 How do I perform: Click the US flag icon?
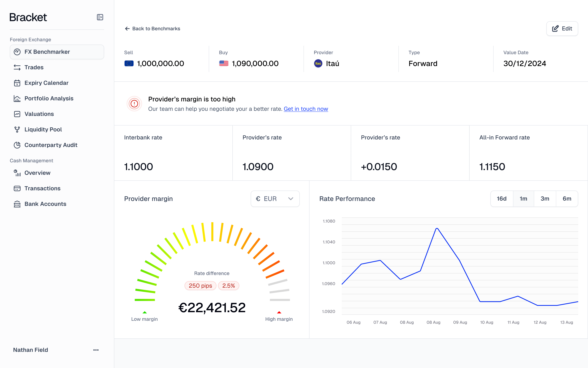pos(224,64)
